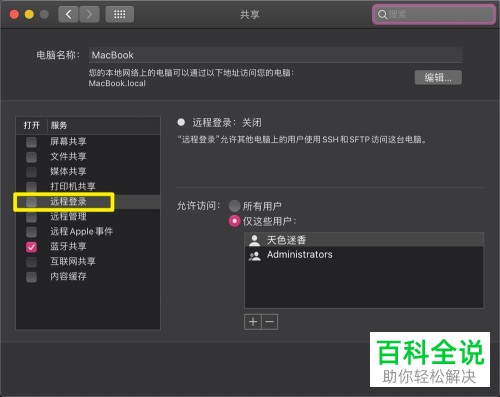Select the 媒体共享 service row
500x397 pixels.
click(88, 172)
